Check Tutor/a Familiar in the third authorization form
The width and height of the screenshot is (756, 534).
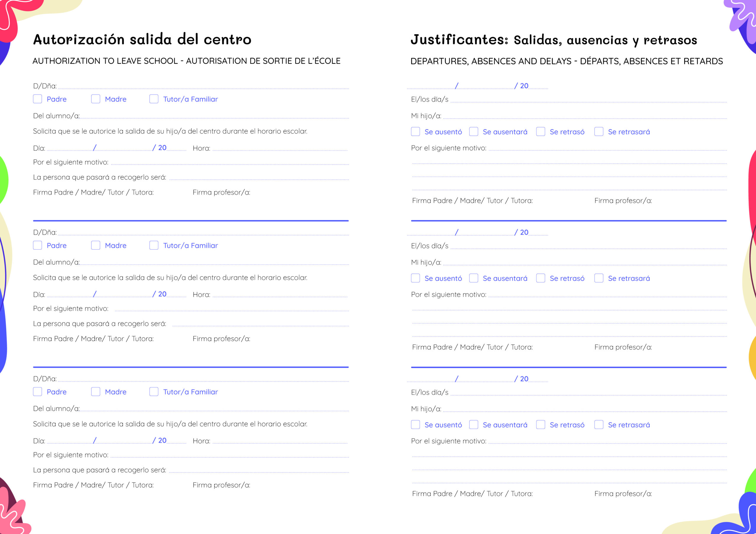[154, 392]
